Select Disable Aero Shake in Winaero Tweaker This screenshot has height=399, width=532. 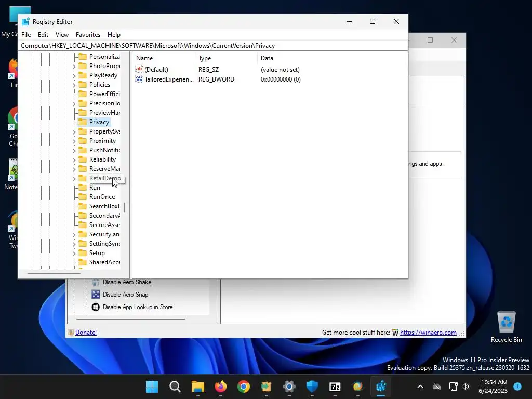point(127,282)
